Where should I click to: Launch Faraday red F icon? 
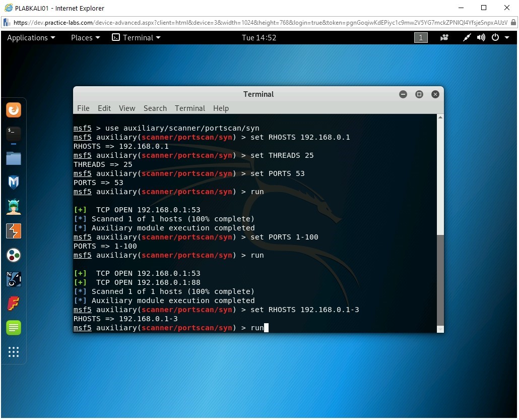point(14,304)
